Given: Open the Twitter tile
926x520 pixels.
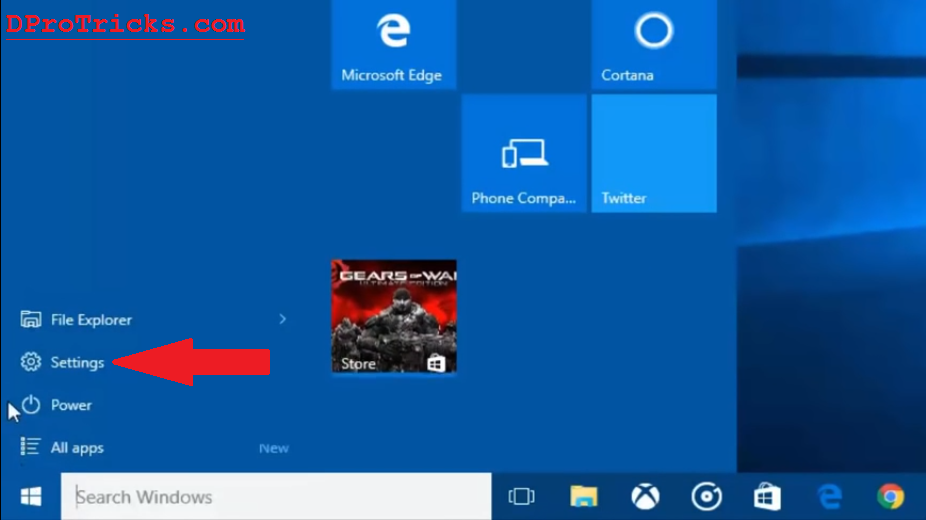Looking at the screenshot, I should tap(654, 153).
